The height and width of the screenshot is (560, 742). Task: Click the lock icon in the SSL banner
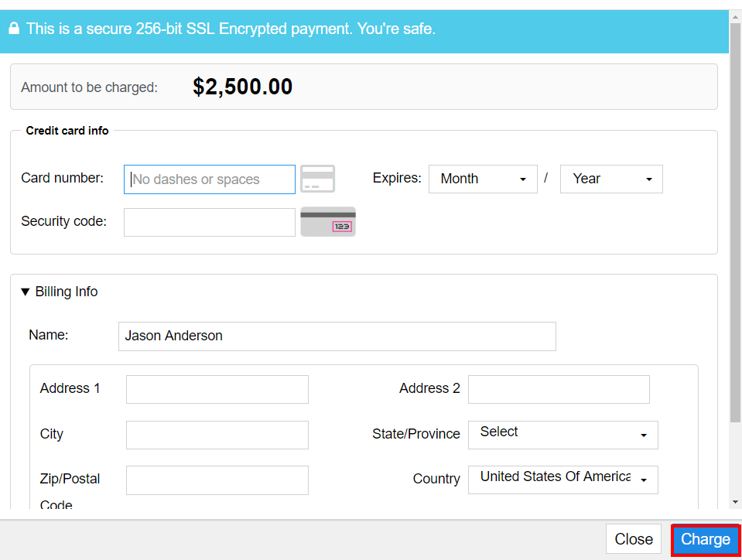[14, 29]
